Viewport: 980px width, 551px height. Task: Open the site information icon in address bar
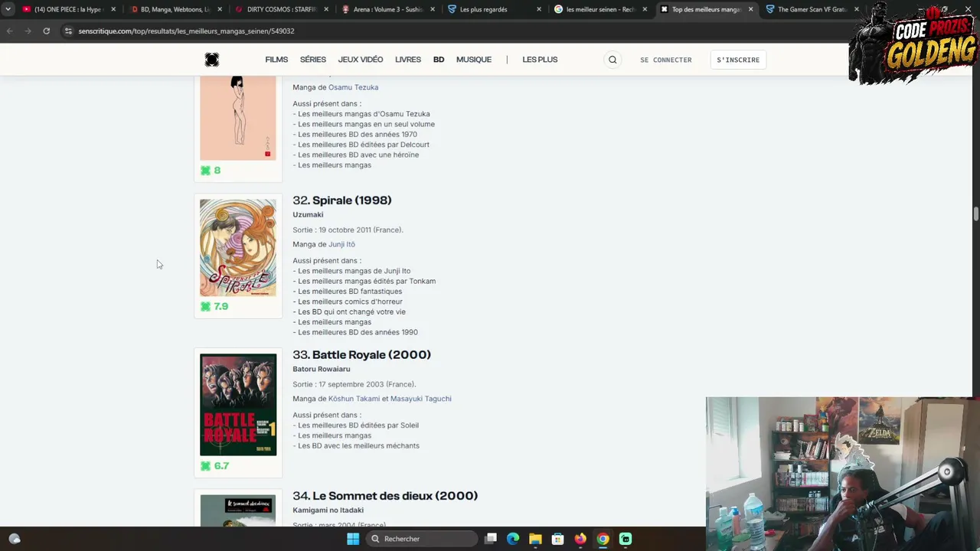pos(68,31)
